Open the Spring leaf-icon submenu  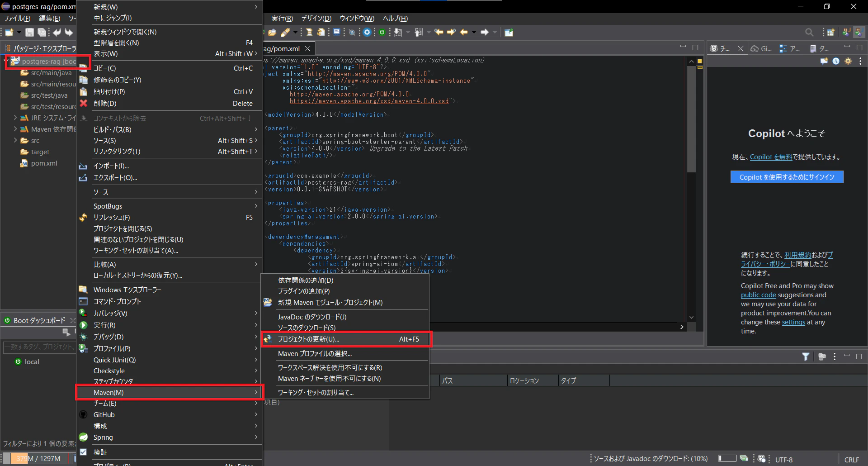coord(169,437)
